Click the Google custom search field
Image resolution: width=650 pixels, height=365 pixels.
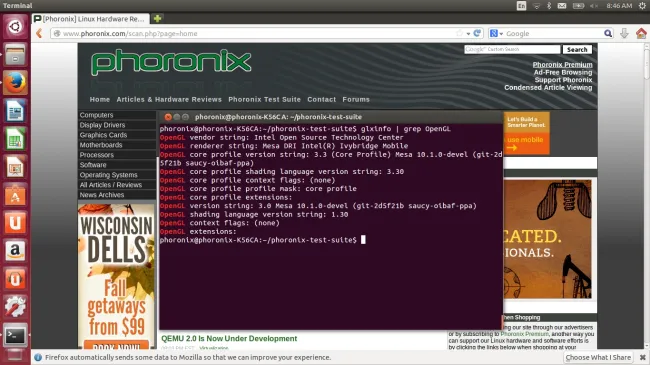[x=512, y=49]
